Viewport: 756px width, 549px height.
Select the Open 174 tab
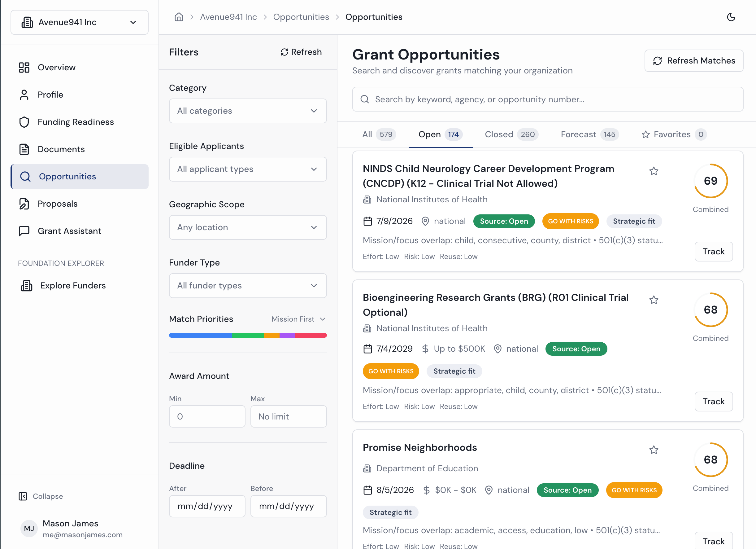coord(440,134)
